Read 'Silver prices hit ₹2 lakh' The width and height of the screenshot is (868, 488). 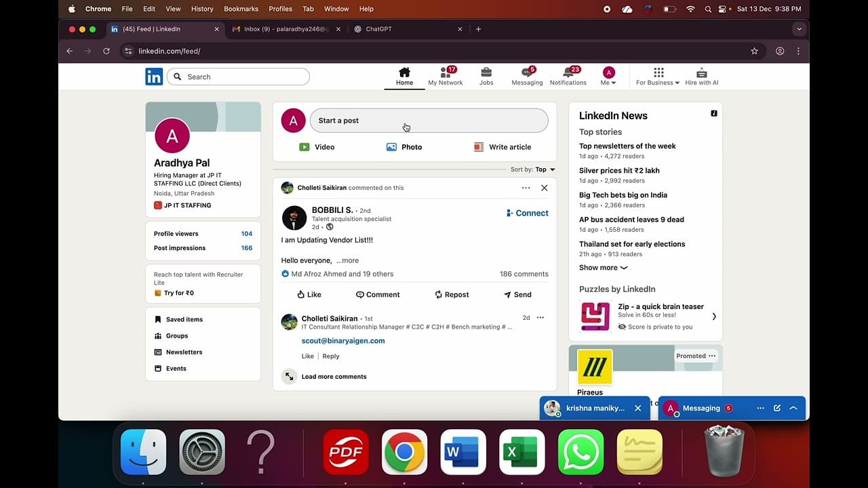[x=619, y=170]
